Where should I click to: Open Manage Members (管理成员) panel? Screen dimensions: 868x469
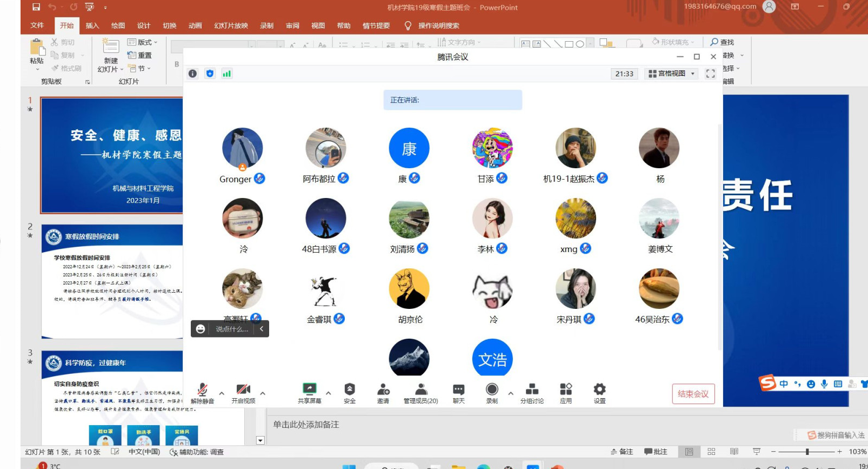(420, 390)
